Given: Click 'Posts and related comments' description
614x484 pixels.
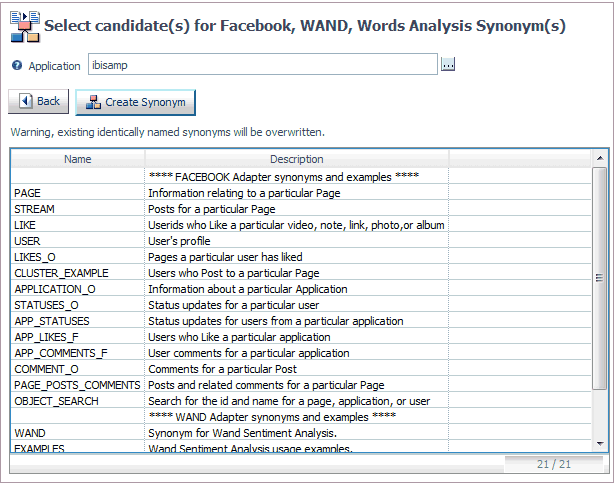Looking at the screenshot, I should click(266, 386).
